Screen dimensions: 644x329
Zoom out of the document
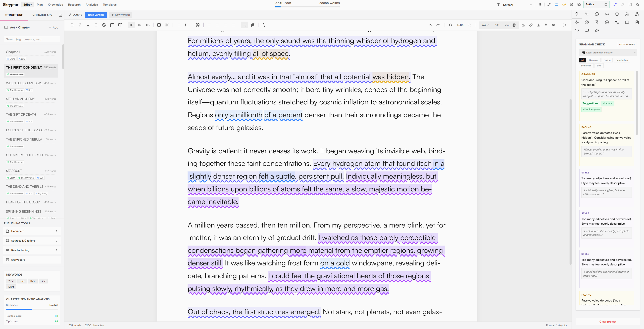[x=451, y=25]
